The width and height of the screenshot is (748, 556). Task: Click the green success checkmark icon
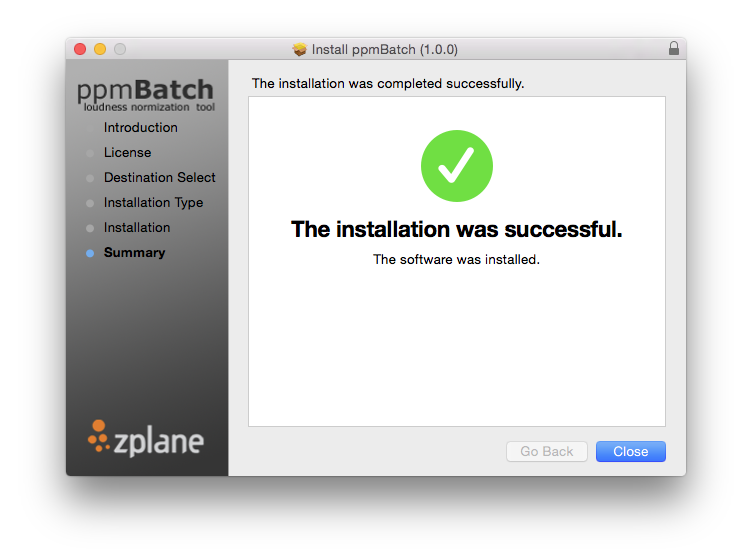pos(457,165)
